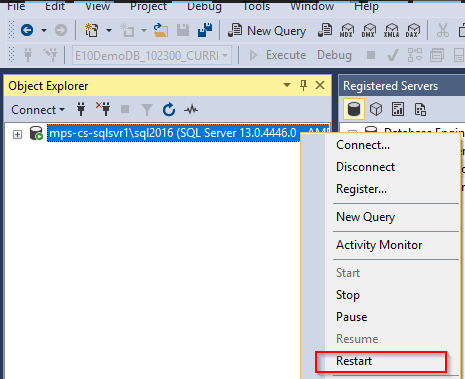The width and height of the screenshot is (465, 379).
Task: Open the Edit menu
Action: click(x=55, y=6)
